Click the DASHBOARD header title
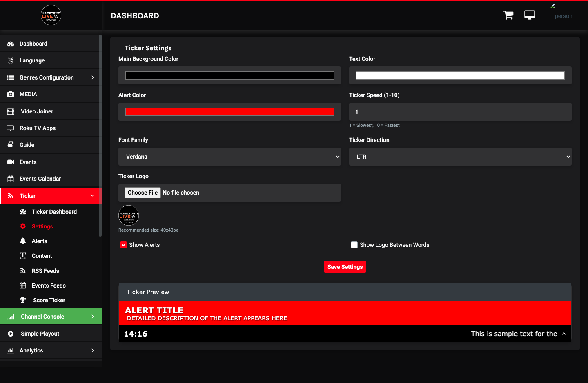This screenshot has width=588, height=383. click(135, 15)
